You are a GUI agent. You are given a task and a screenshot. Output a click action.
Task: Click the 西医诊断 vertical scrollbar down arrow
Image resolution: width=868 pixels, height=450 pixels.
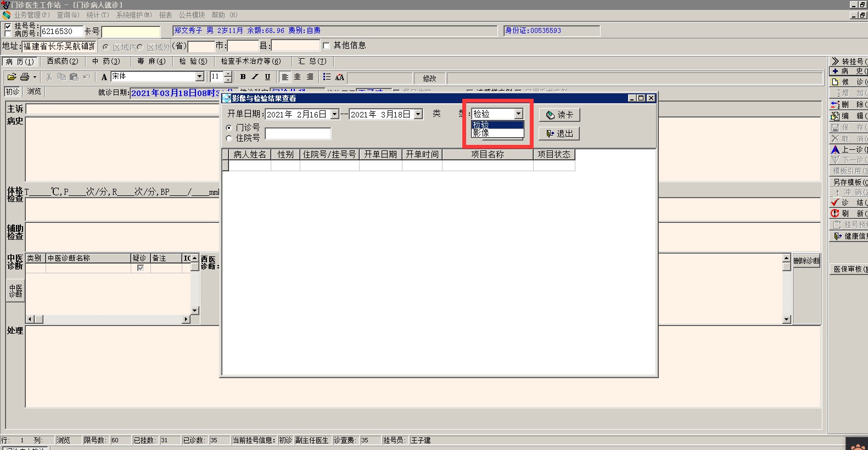(x=787, y=319)
